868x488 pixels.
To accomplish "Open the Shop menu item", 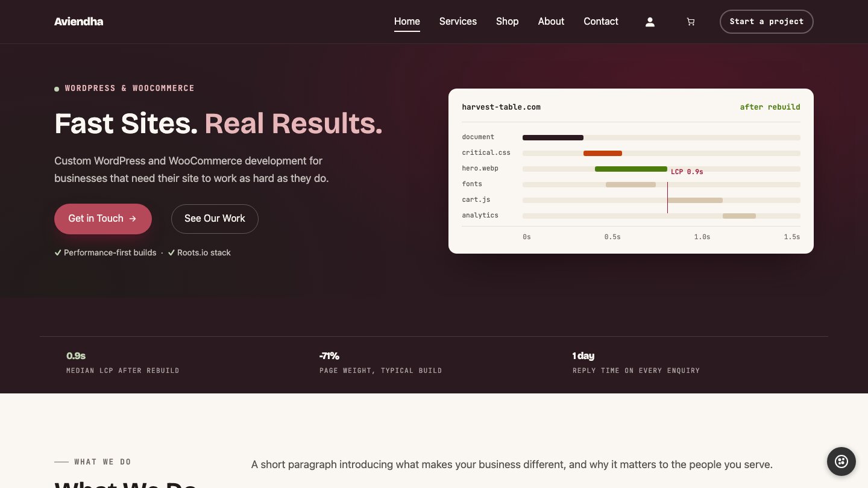I will (508, 22).
